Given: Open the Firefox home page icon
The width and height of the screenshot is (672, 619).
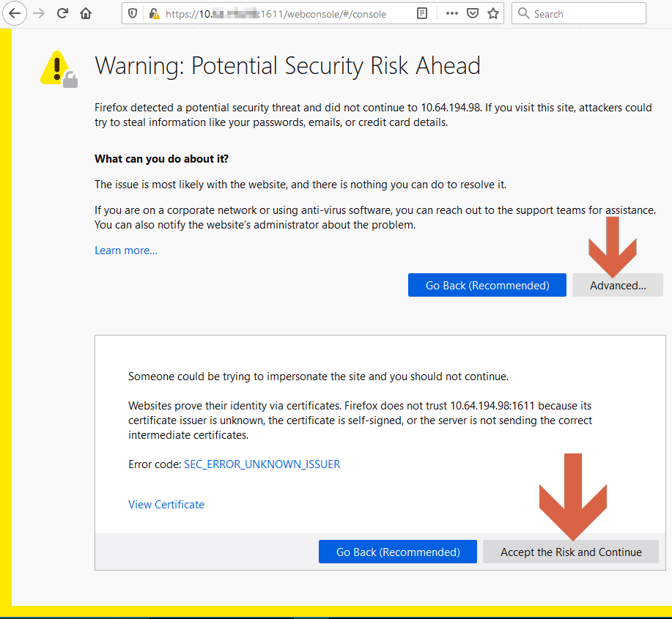Looking at the screenshot, I should (86, 13).
